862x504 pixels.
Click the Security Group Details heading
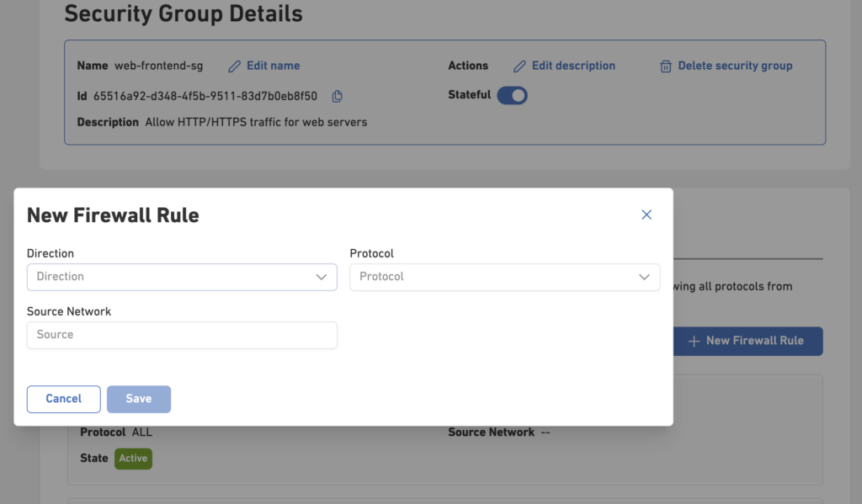point(184,13)
